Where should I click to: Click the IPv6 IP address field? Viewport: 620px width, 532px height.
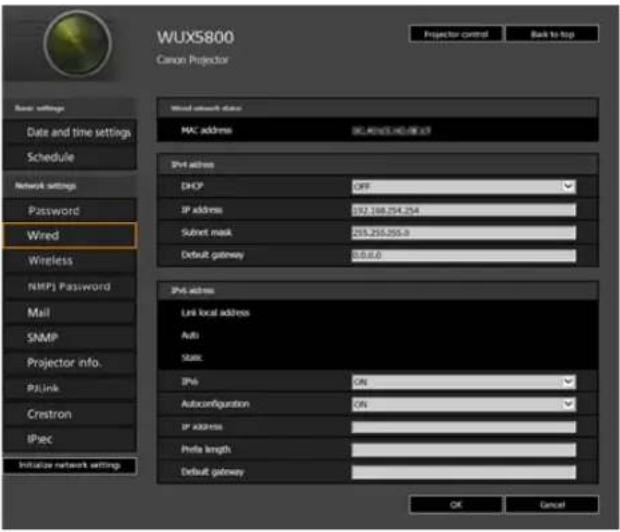pos(463,427)
